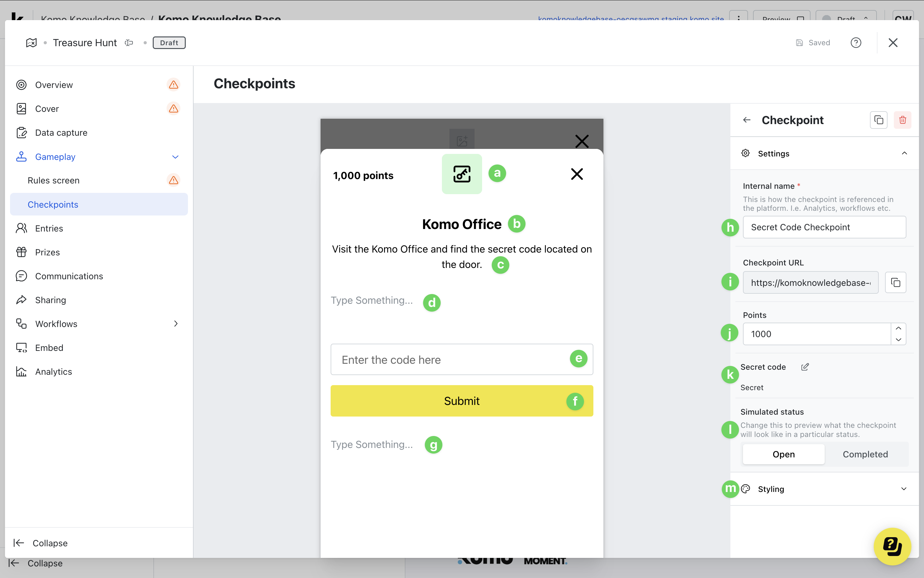Click the Internal name input field
The image size is (924, 578).
(x=824, y=227)
